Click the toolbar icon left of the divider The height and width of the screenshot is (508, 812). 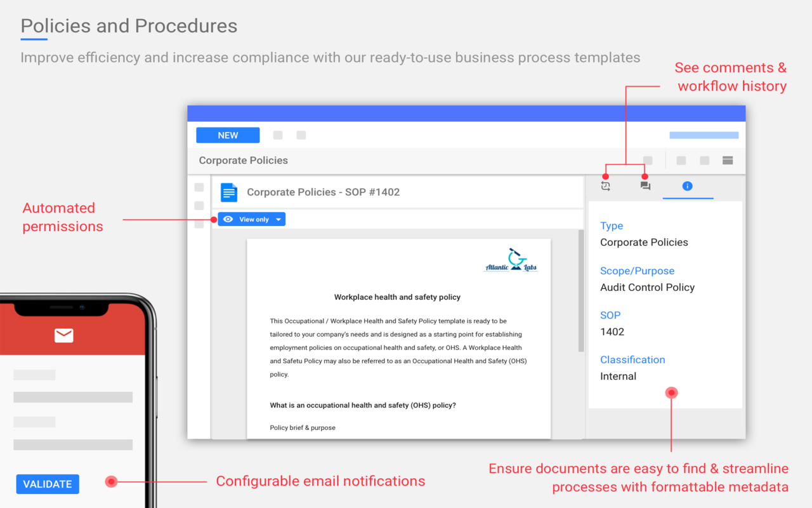(x=648, y=160)
